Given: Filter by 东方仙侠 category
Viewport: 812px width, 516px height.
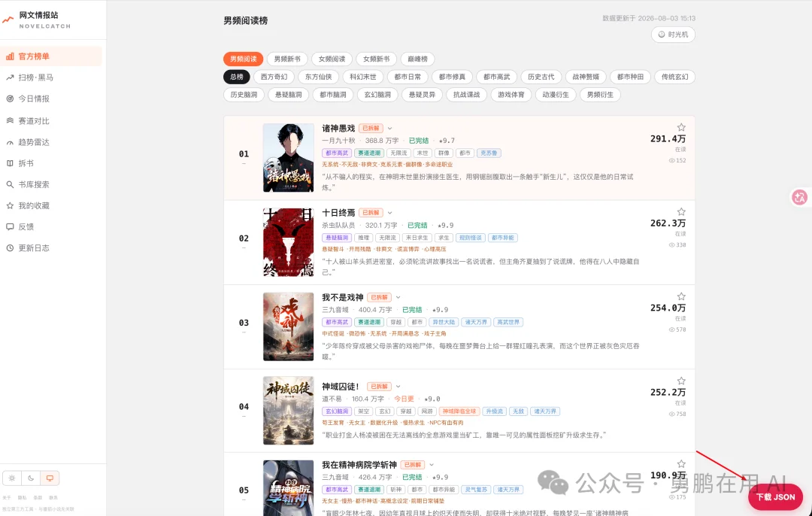Looking at the screenshot, I should tap(319, 77).
